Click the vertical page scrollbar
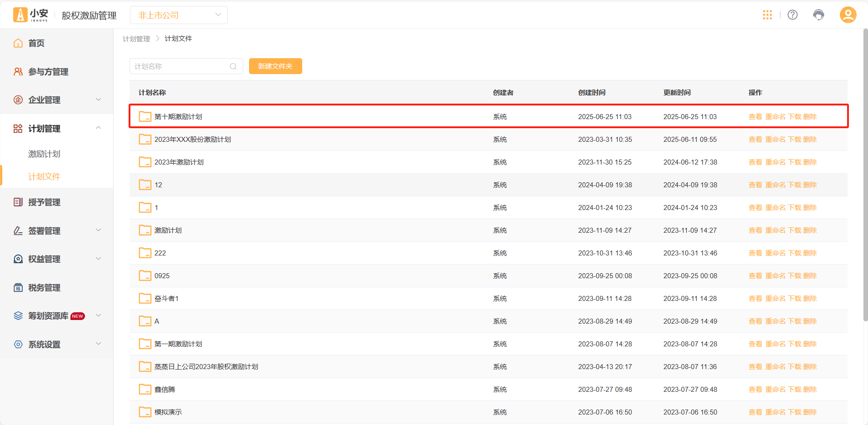Viewport: 868px width, 425px height. pos(865,175)
